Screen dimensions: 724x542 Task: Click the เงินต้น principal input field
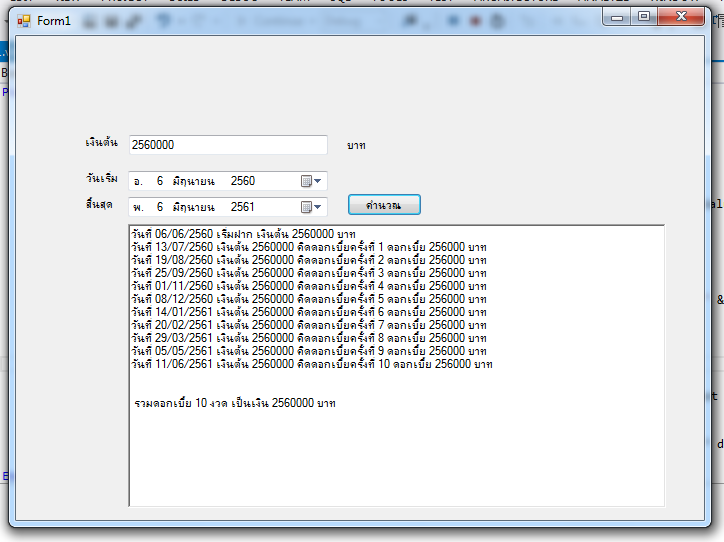[228, 145]
